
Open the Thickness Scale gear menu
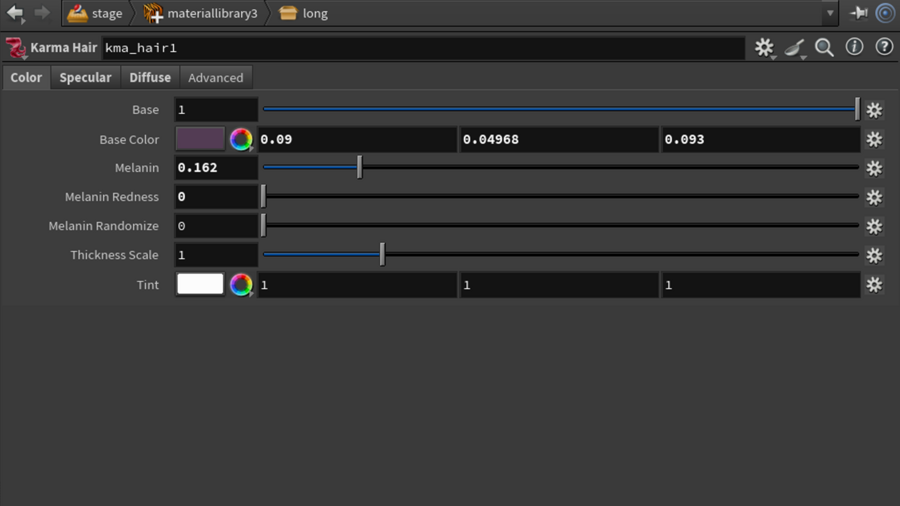(874, 255)
